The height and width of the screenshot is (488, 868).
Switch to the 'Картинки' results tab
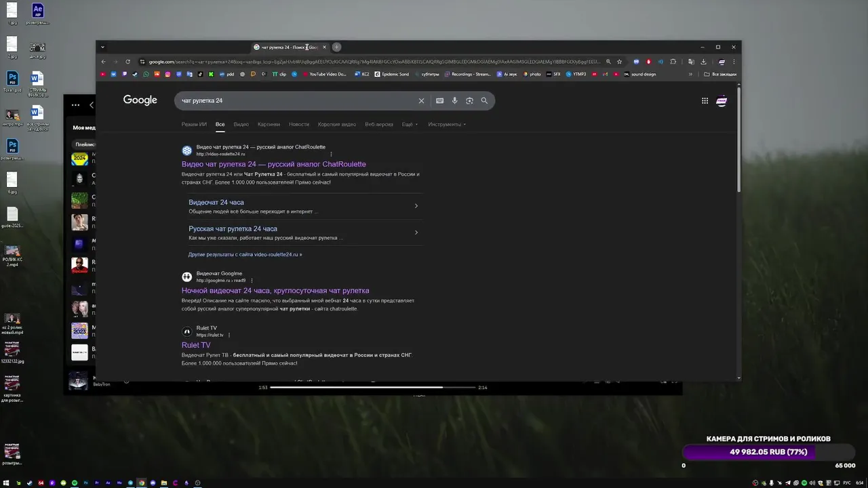pos(269,124)
